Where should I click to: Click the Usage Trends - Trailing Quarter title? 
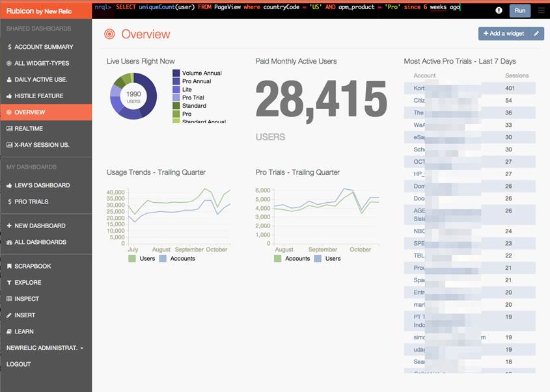[x=156, y=172]
